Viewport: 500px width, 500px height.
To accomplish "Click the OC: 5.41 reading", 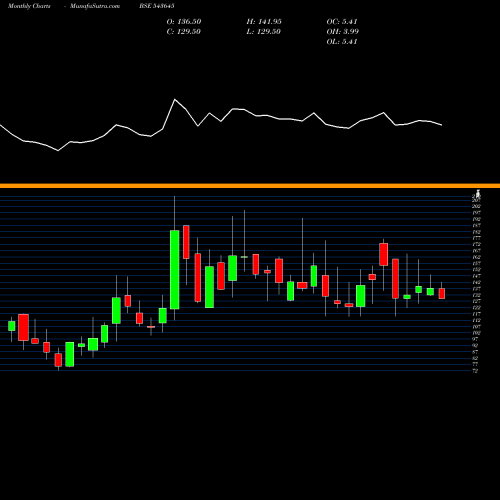I will click(342, 21).
